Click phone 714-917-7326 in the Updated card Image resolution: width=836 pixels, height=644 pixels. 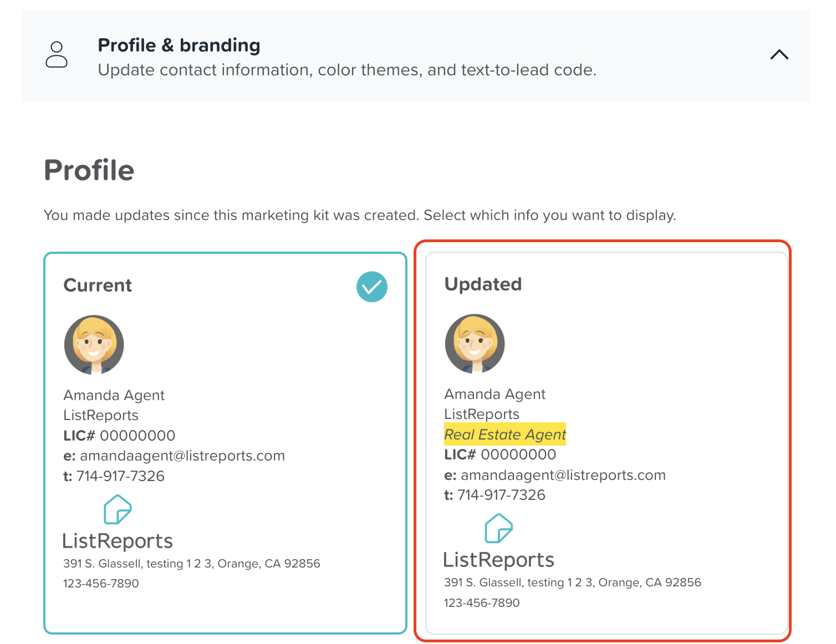[501, 495]
